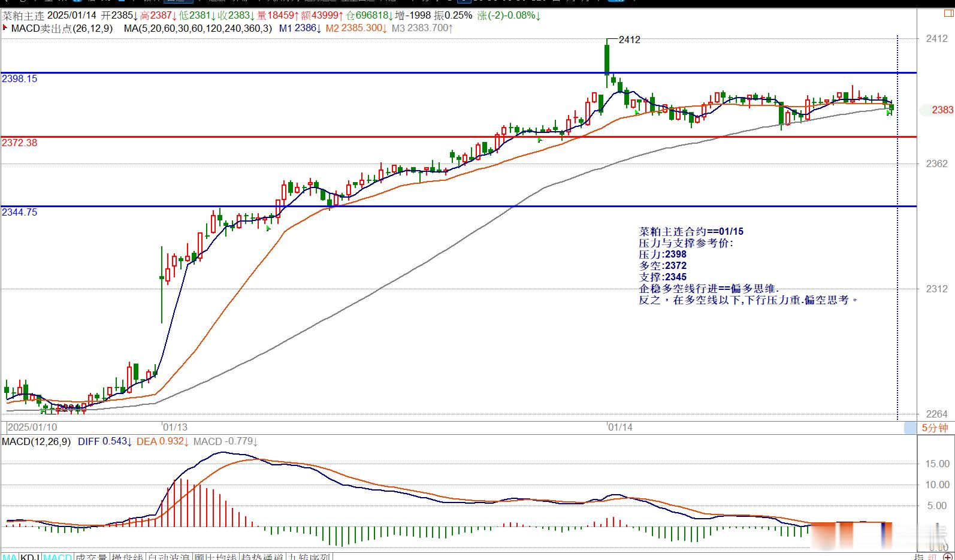Image resolution: width=955 pixels, height=560 pixels.
Task: Click the 01/14 date marker on axis
Action: click(620, 427)
